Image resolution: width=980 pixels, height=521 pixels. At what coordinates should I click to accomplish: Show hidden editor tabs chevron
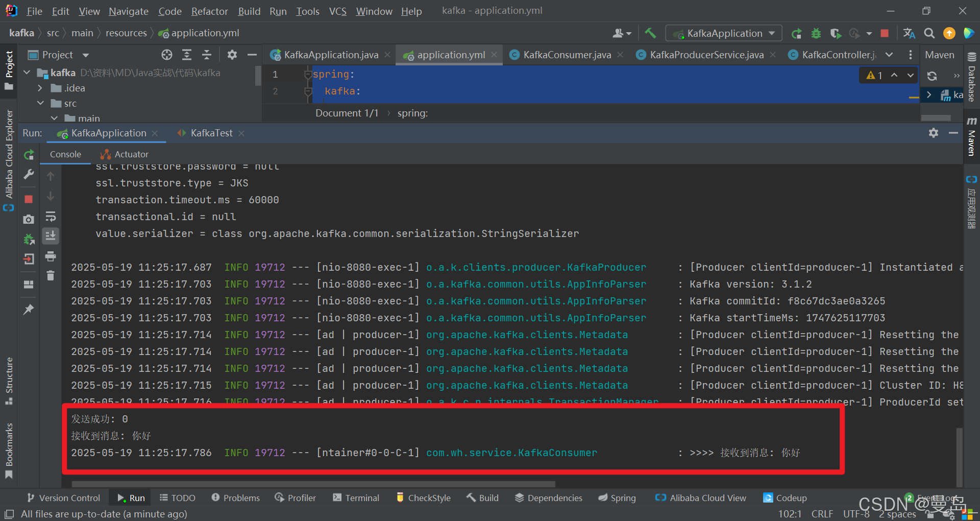(889, 55)
